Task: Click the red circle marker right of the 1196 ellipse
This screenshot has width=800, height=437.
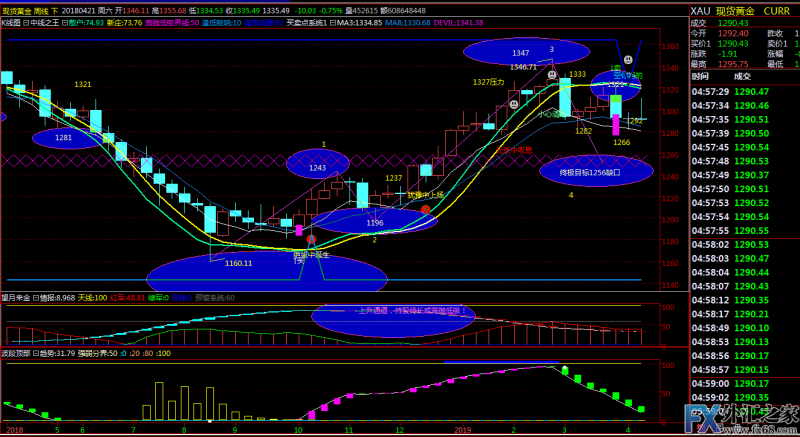Action: 426,210
